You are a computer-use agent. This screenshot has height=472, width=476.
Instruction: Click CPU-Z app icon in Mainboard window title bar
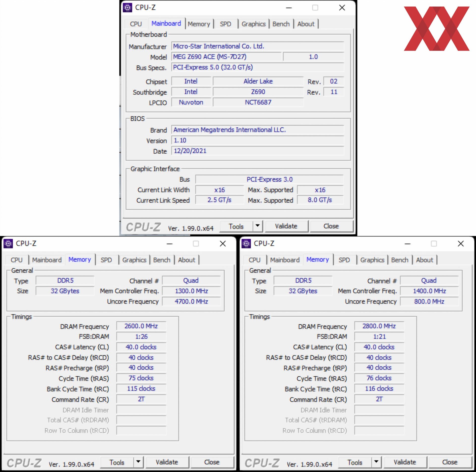coord(127,8)
